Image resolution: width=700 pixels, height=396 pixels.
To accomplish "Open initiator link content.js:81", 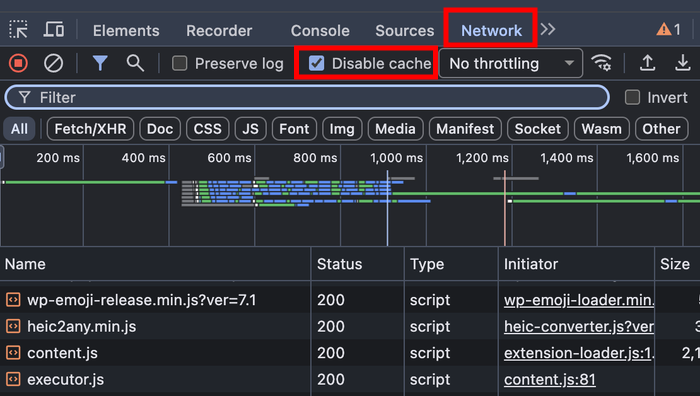I will (550, 379).
